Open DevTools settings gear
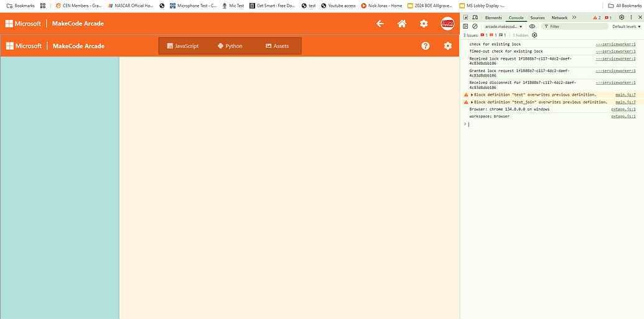 [622, 17]
